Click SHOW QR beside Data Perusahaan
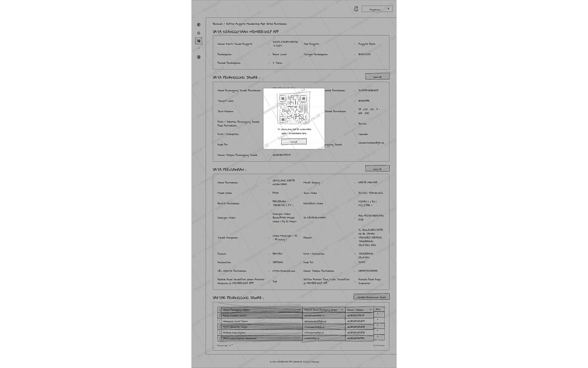 (377, 169)
